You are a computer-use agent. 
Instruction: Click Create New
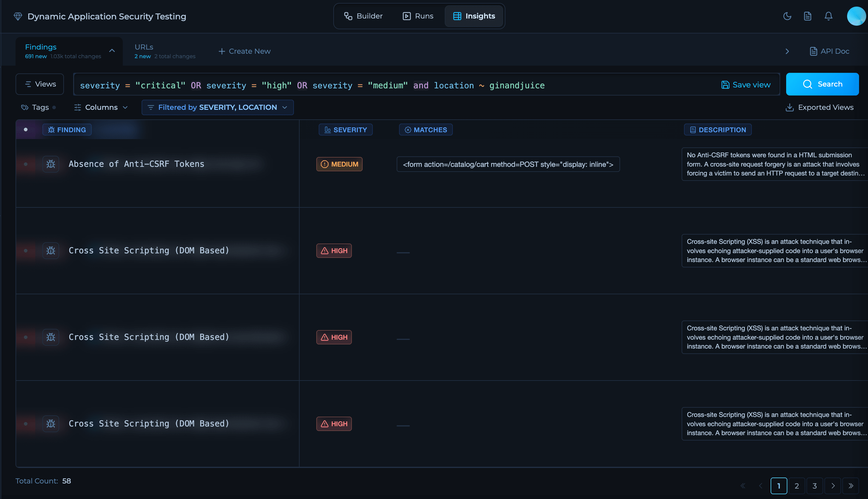coord(245,51)
